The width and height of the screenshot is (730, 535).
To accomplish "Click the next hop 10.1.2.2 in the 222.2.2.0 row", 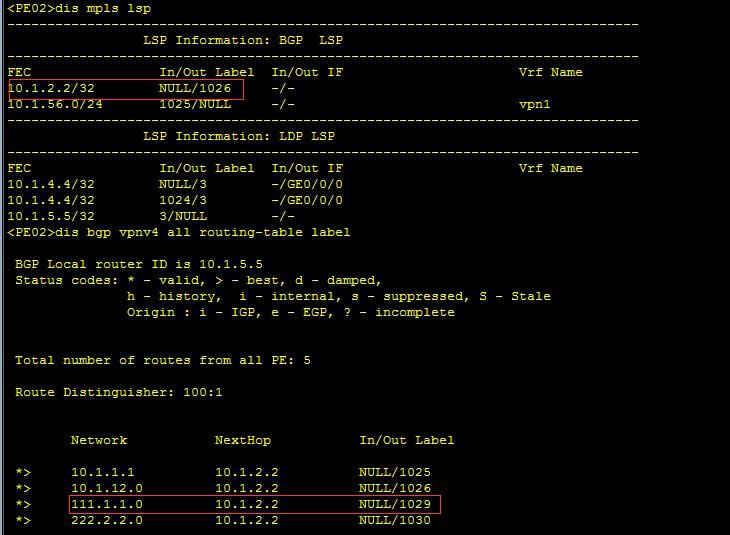I will point(247,520).
